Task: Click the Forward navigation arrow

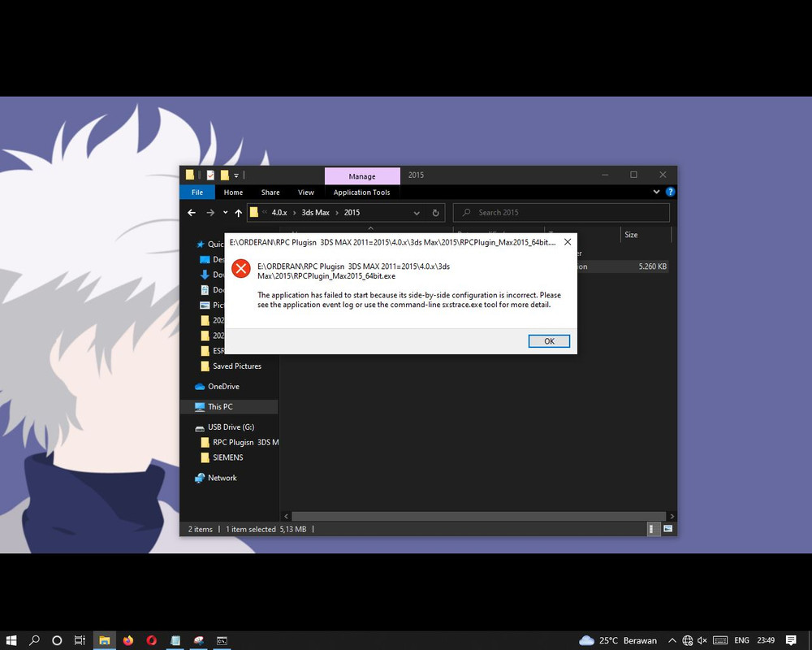Action: (210, 213)
